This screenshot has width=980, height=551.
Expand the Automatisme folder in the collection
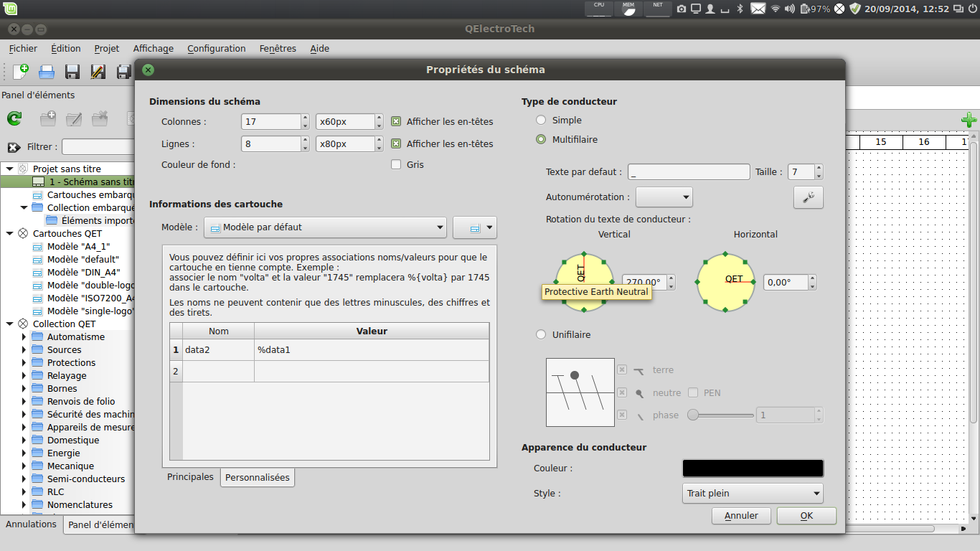(x=24, y=337)
